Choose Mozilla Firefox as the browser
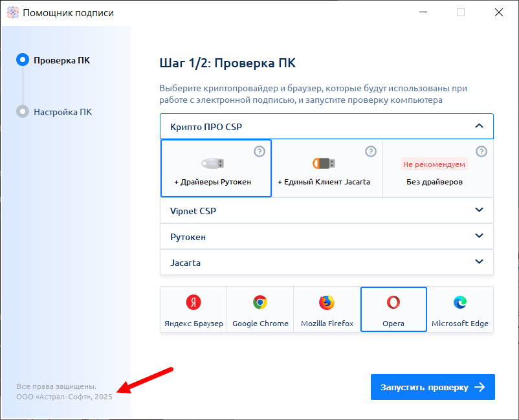519x420 pixels. [x=327, y=309]
